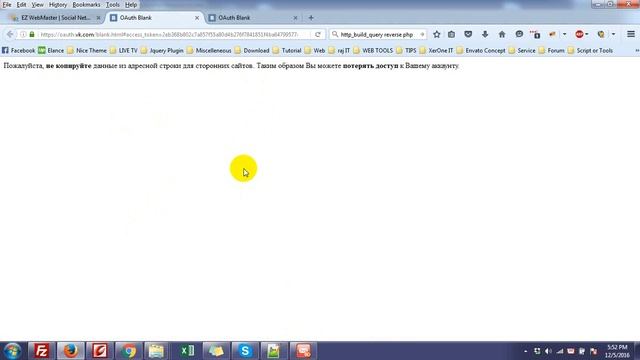Open the Help menu
The width and height of the screenshot is (640, 360).
click(x=131, y=5)
